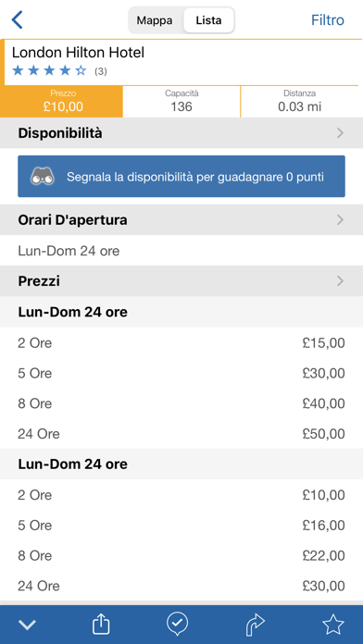Tap the star rating row
363x644 pixels.
[59, 71]
